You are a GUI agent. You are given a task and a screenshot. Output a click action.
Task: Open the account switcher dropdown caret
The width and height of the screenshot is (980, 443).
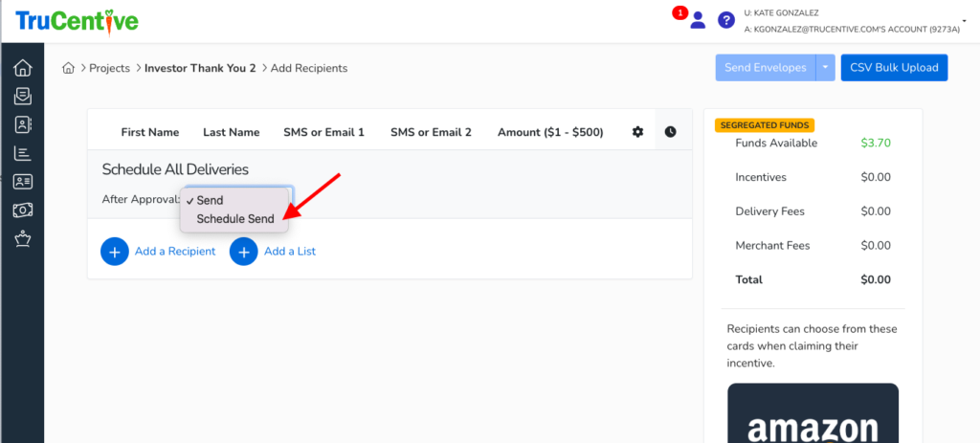pos(965,20)
